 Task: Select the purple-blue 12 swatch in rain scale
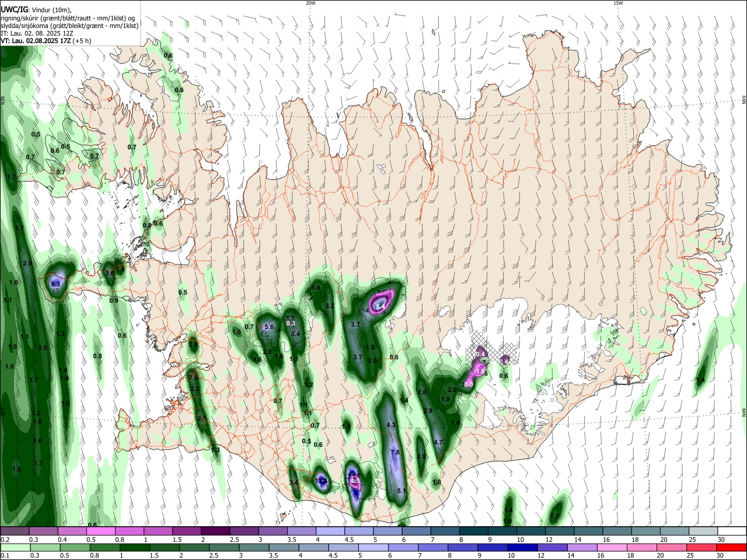click(x=551, y=548)
